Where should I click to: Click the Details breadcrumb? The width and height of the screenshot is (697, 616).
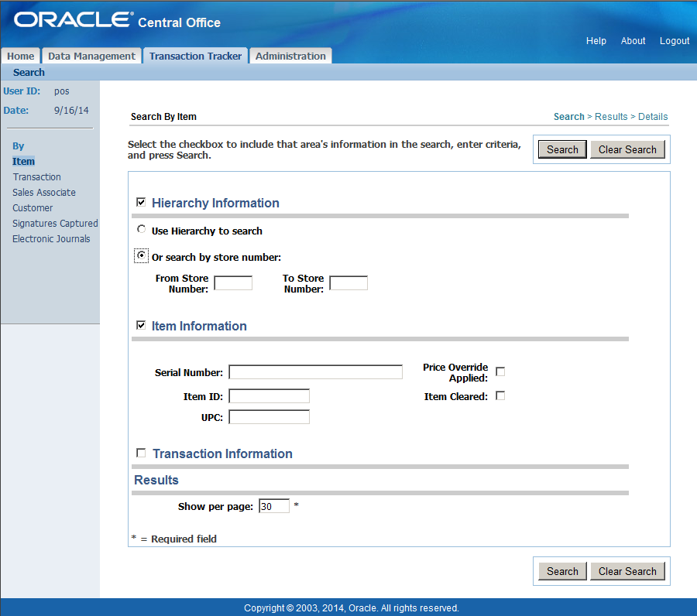click(653, 116)
